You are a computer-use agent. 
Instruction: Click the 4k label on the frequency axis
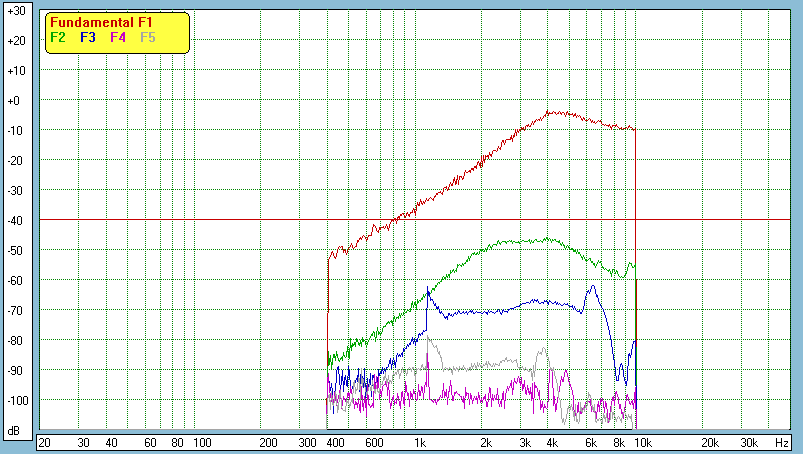(551, 442)
